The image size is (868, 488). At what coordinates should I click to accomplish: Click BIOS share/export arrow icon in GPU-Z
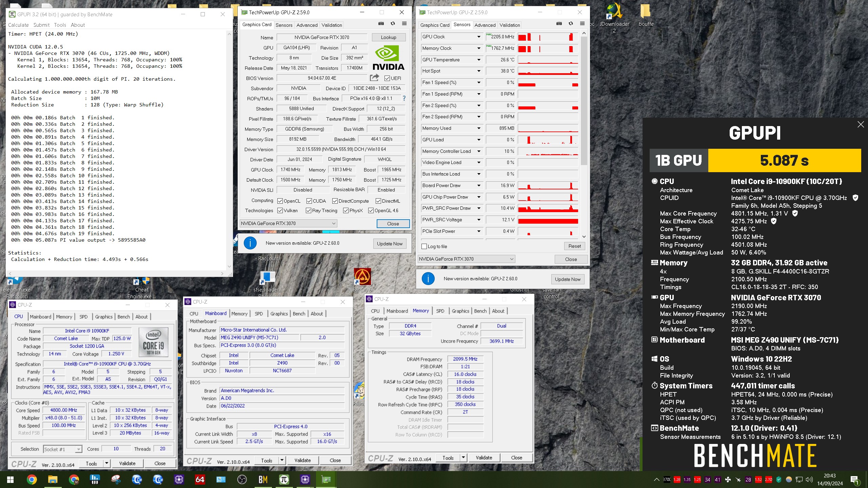click(x=374, y=78)
